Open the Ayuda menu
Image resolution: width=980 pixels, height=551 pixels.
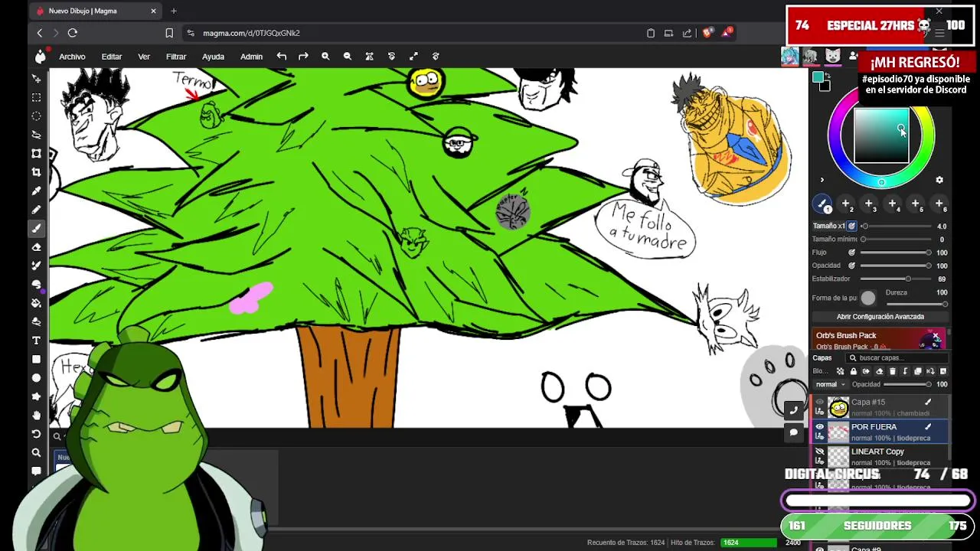click(x=213, y=57)
